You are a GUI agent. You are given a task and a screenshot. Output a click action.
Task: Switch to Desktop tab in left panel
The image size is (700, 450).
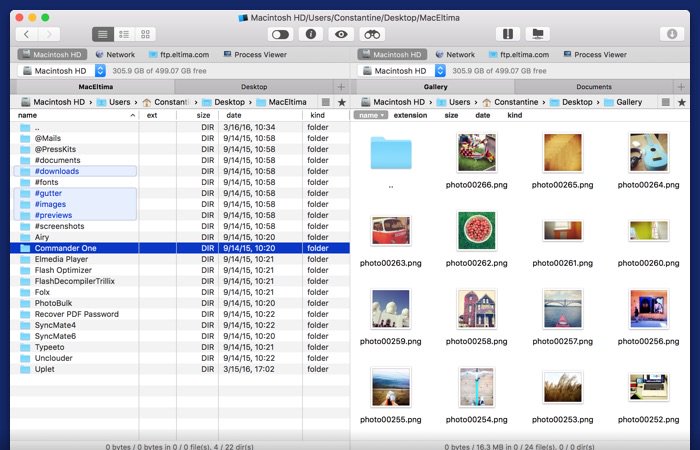point(254,87)
